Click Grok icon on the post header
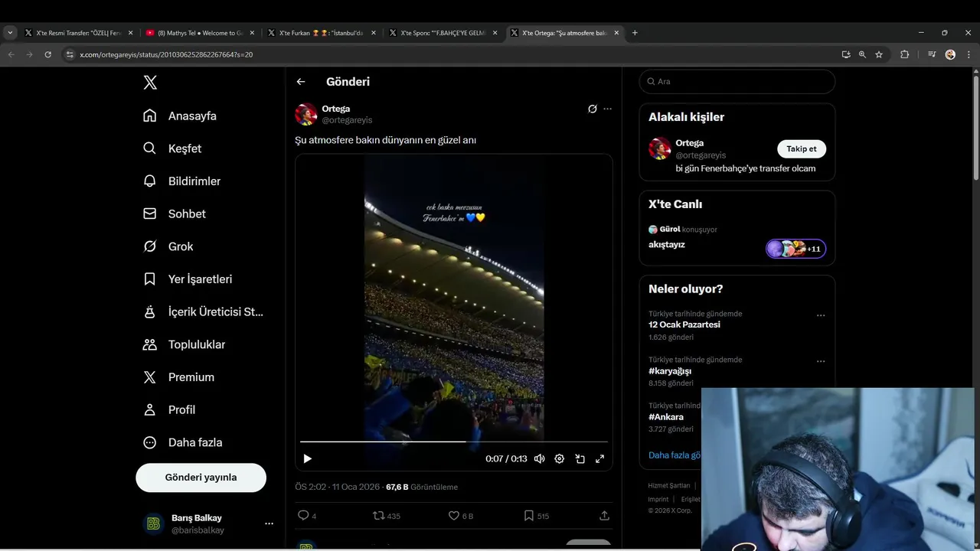The width and height of the screenshot is (980, 551). coord(592,109)
